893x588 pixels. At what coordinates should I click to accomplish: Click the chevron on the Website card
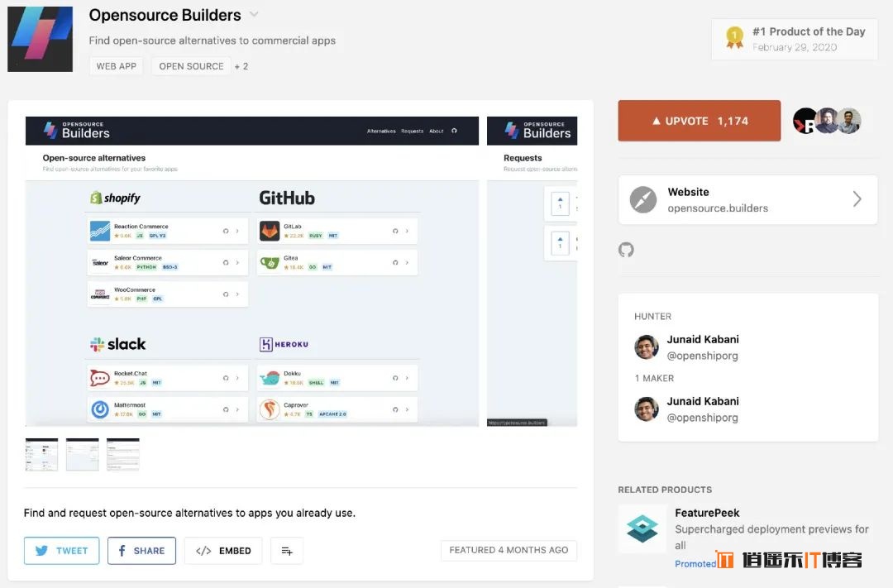tap(857, 198)
